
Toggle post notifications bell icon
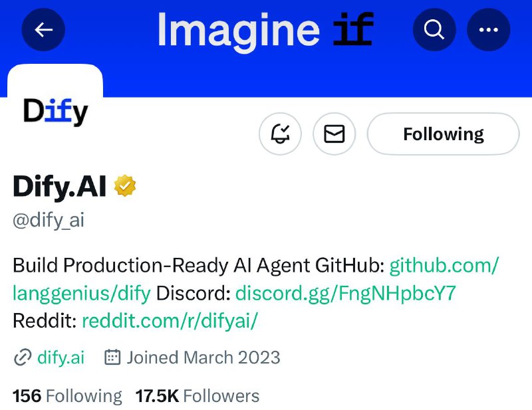point(280,134)
